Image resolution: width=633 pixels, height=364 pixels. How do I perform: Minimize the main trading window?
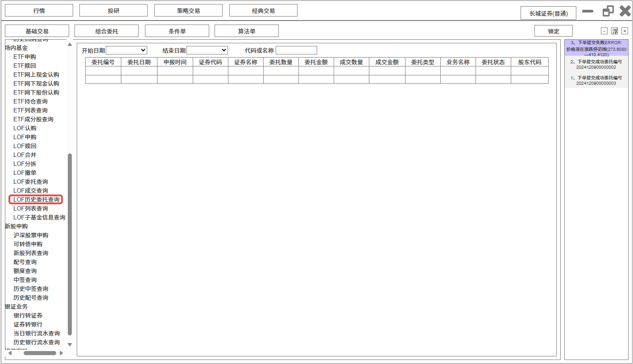point(588,11)
